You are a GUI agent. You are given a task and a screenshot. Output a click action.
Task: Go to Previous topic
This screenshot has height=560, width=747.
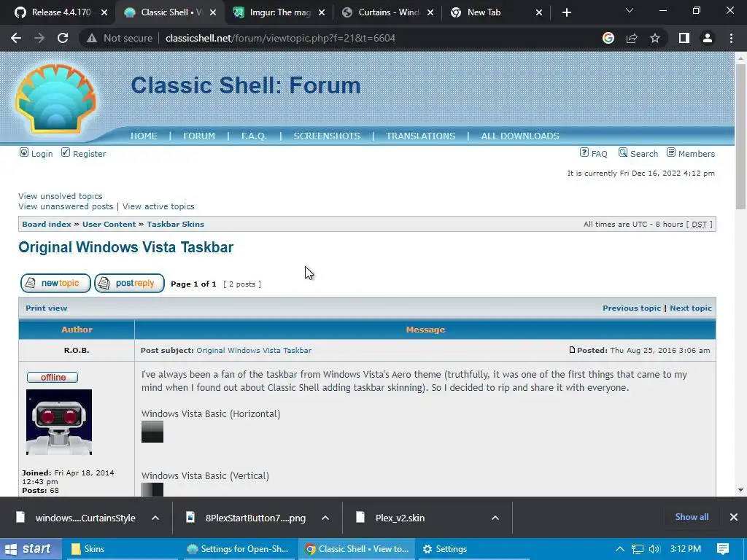[x=632, y=308]
